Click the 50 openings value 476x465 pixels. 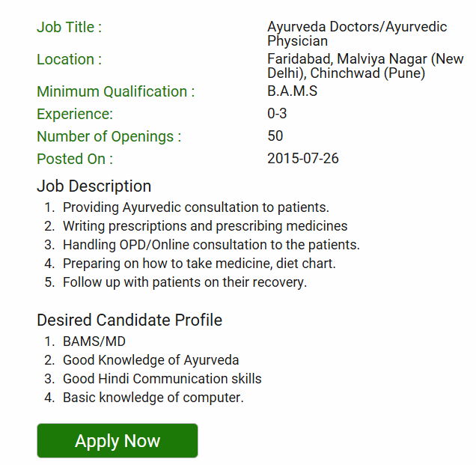click(275, 136)
